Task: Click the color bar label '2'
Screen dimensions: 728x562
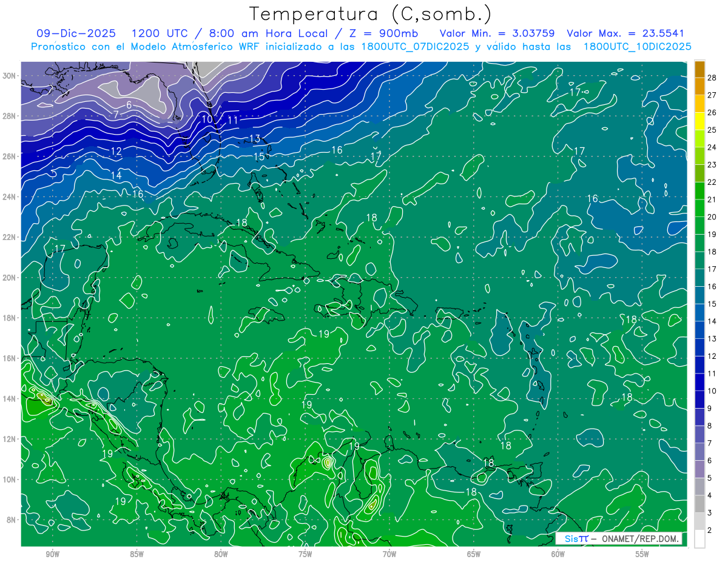Action: coord(710,530)
